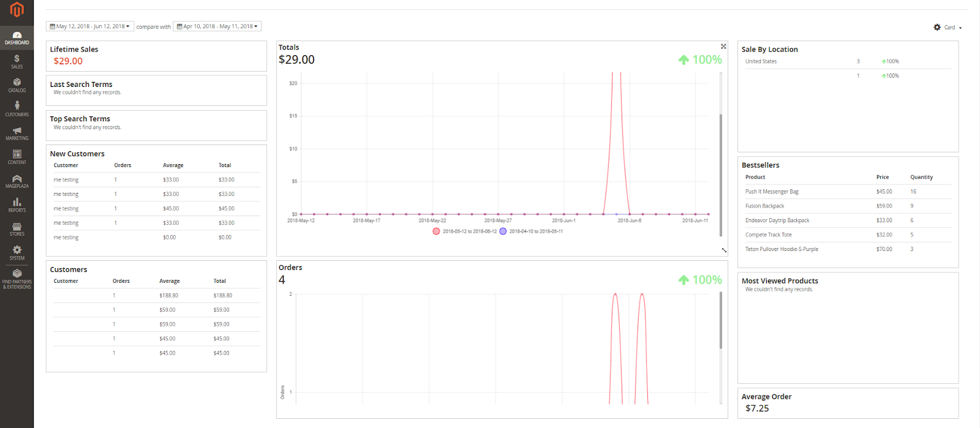
Task: Open the Stores sidebar icon
Action: (x=17, y=229)
